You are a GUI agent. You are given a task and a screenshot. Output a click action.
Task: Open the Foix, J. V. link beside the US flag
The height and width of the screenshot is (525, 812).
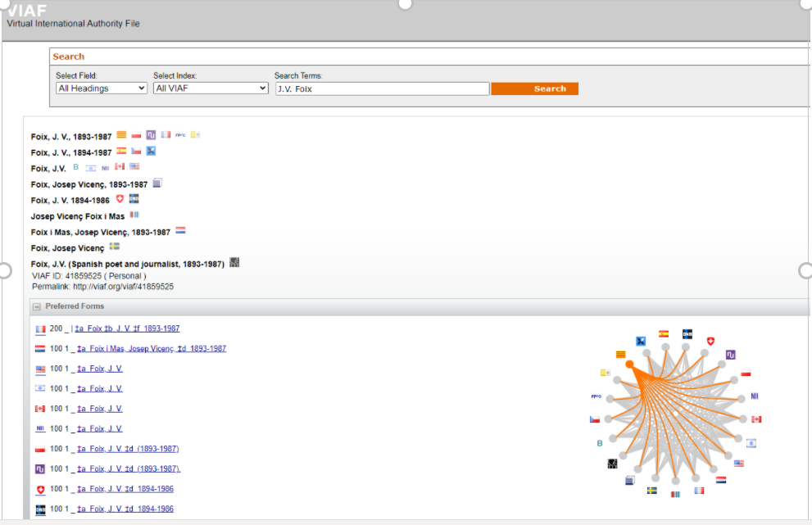pyautogui.click(x=100, y=369)
